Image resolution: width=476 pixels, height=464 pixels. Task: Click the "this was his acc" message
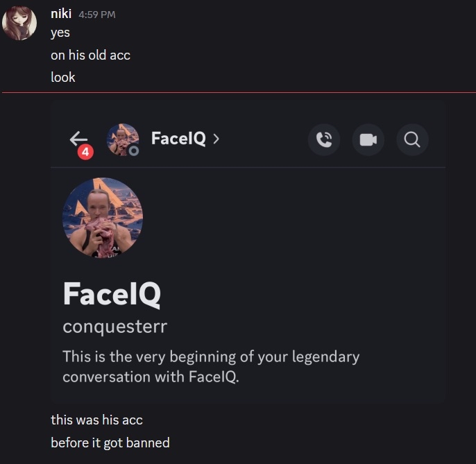(96, 420)
